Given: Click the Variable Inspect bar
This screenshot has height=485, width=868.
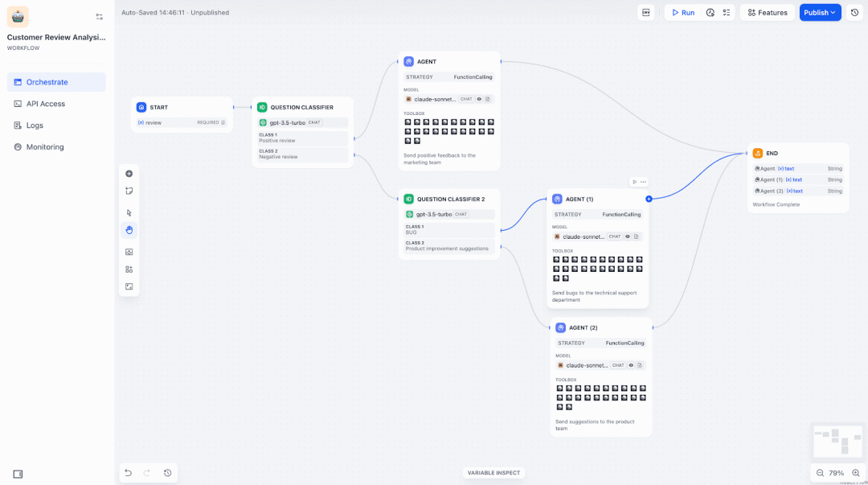Looking at the screenshot, I should 493,473.
